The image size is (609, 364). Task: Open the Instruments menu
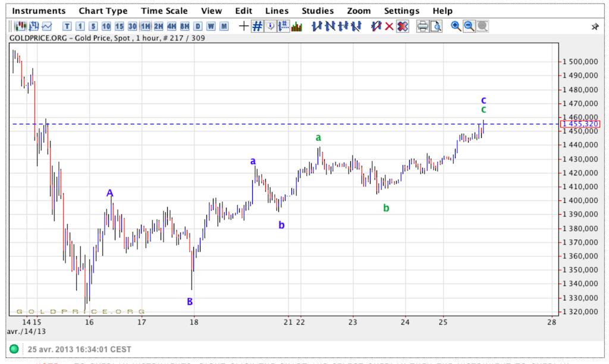point(39,11)
